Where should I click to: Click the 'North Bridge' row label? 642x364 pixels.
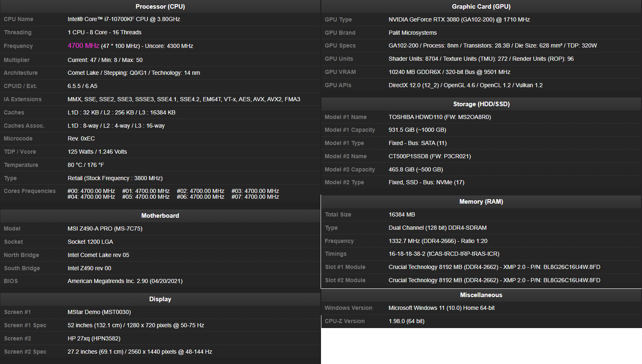21,255
